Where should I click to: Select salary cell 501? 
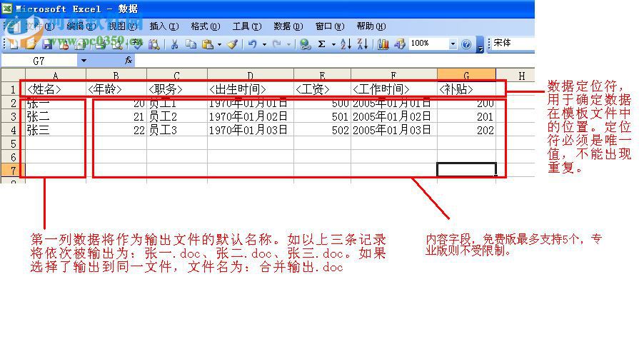322,116
